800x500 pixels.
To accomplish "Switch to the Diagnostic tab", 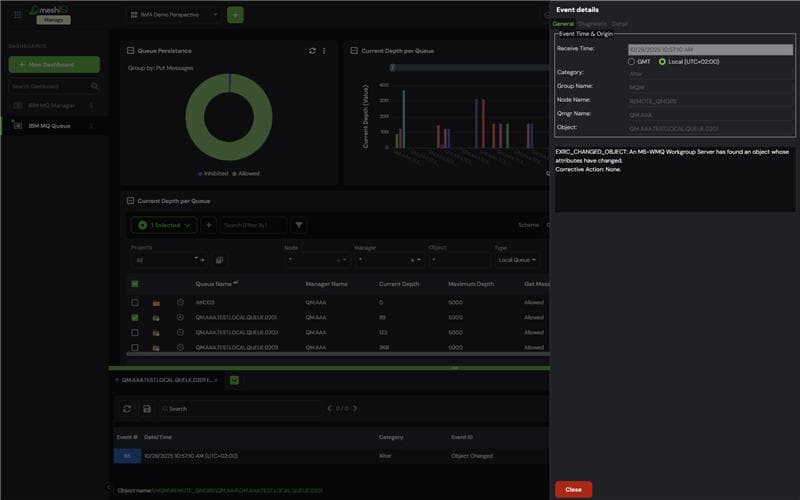I will (x=593, y=23).
